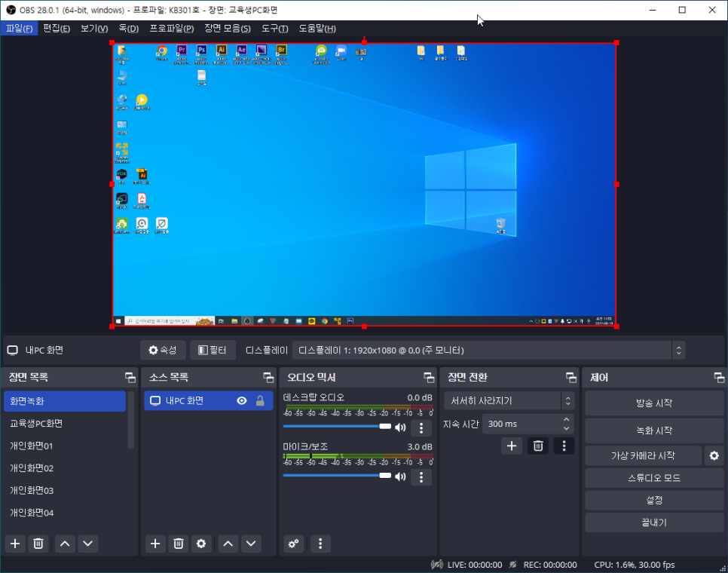
Task: Click 녹화 시작 button
Action: click(653, 431)
